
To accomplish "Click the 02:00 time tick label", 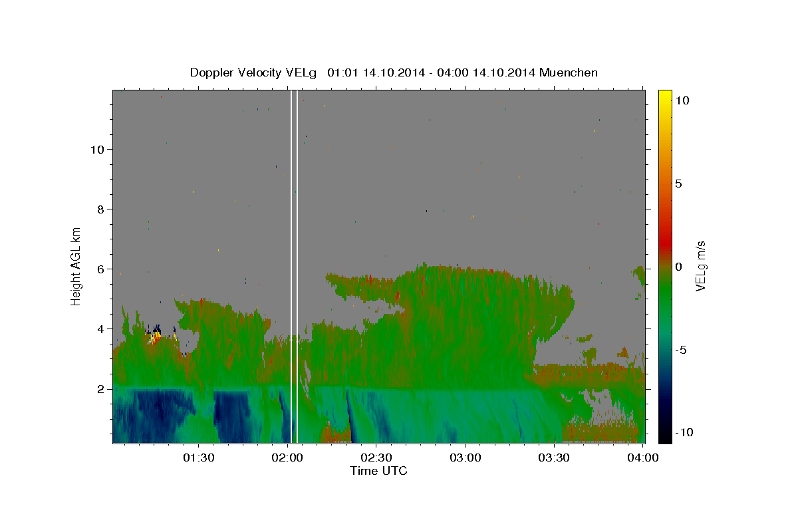I will [287, 458].
